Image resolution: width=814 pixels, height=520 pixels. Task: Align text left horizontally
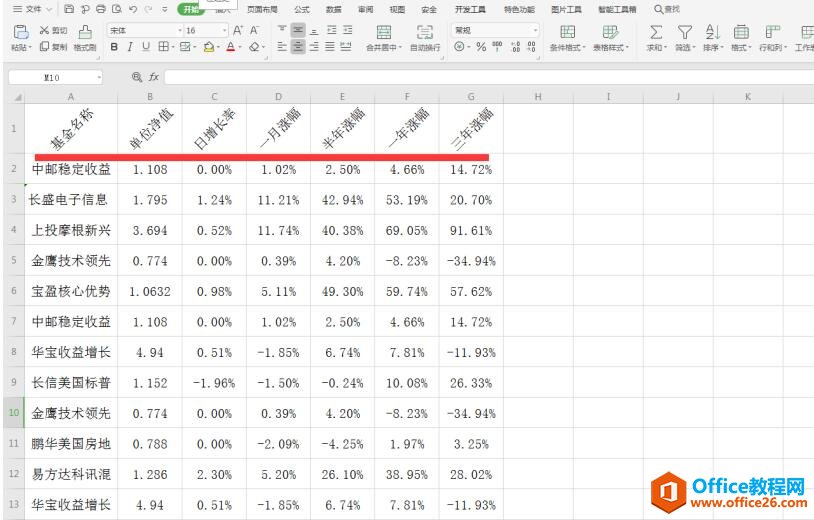coord(282,47)
